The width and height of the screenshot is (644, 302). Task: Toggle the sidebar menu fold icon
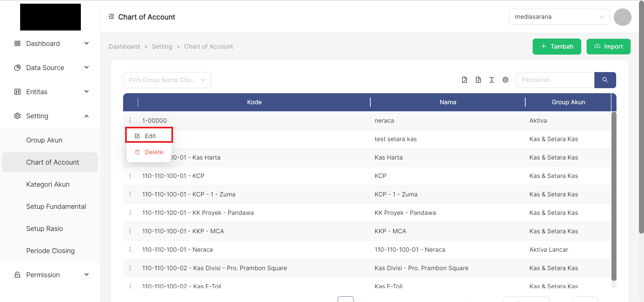(111, 17)
